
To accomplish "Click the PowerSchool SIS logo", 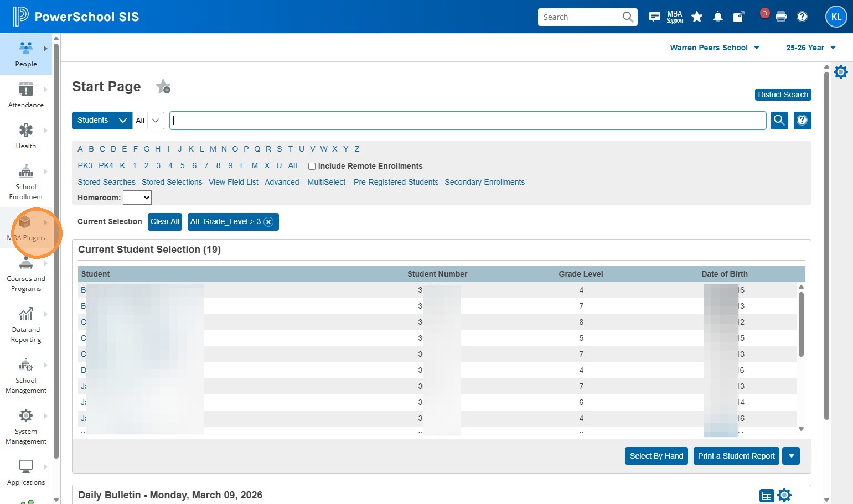I will click(76, 17).
